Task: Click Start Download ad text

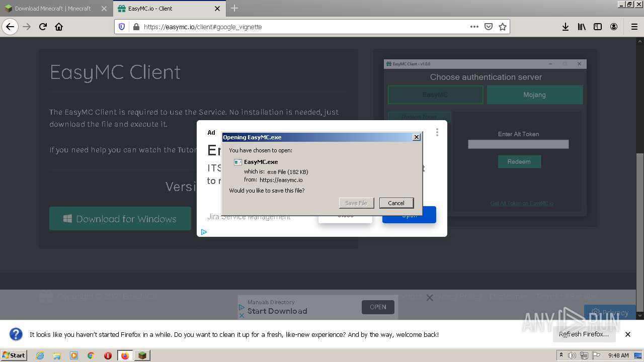Action: pos(277,311)
